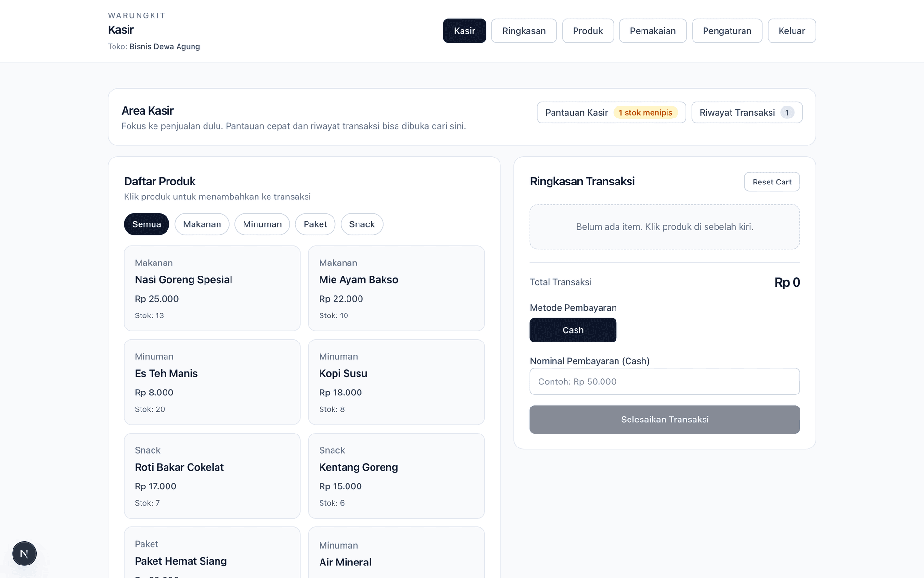The image size is (924, 578).
Task: Click the '1 stok menipis' badge
Action: tap(645, 112)
